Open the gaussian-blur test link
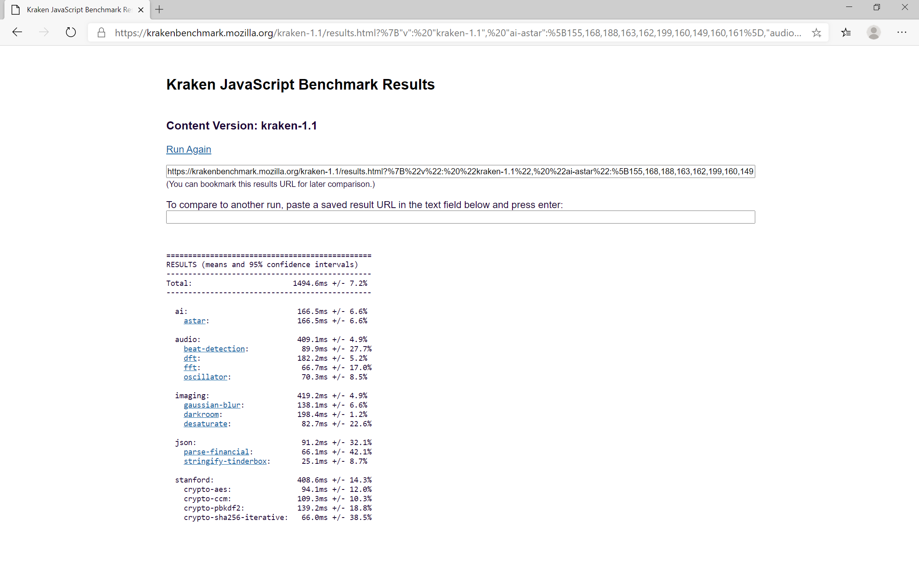This screenshot has width=919, height=588. [x=212, y=405]
